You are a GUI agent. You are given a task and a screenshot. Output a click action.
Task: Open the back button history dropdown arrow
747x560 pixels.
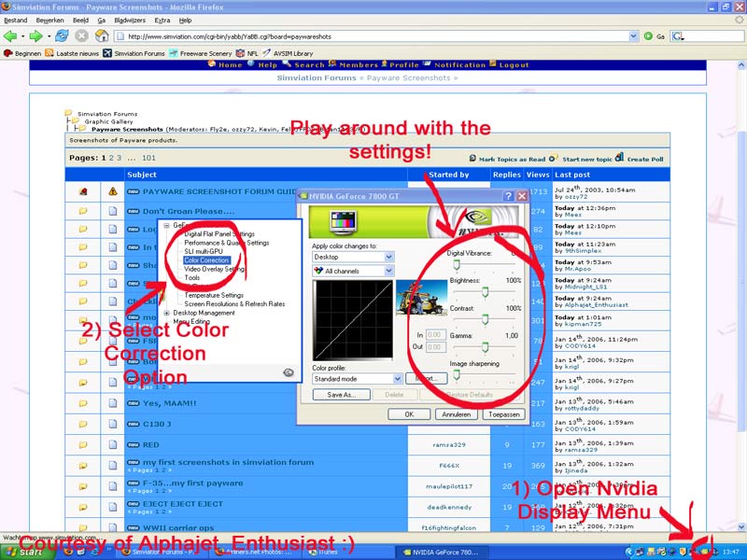point(22,36)
